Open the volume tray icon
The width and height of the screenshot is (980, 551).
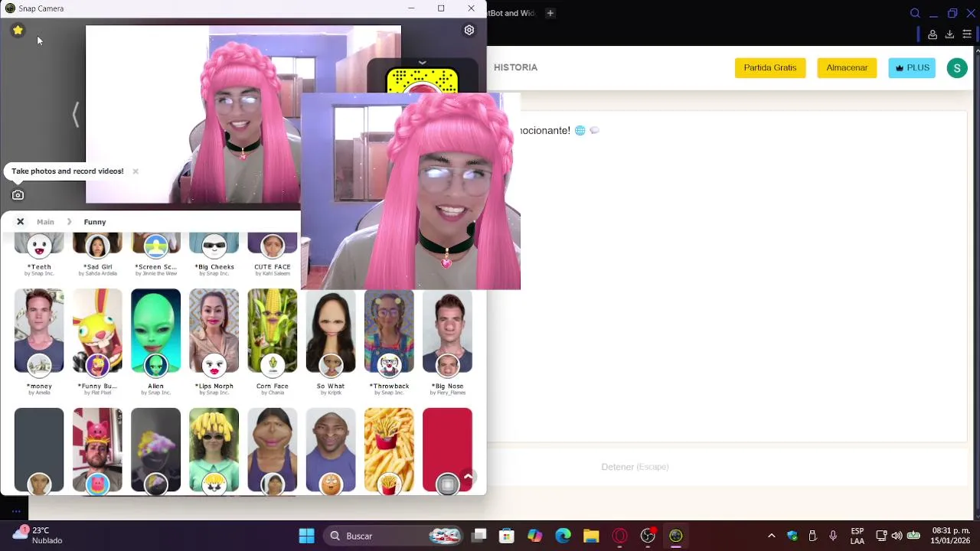coord(897,536)
